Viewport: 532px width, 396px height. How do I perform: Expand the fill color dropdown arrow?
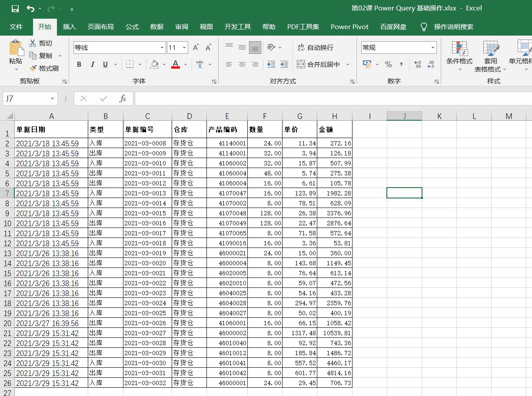[x=164, y=64]
